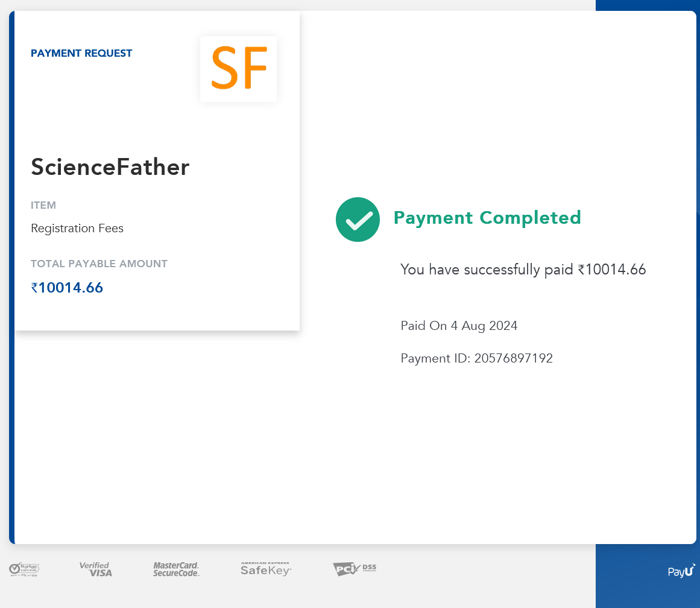This screenshot has height=608, width=700.
Task: Open the PayU logo in the corner
Action: click(681, 571)
